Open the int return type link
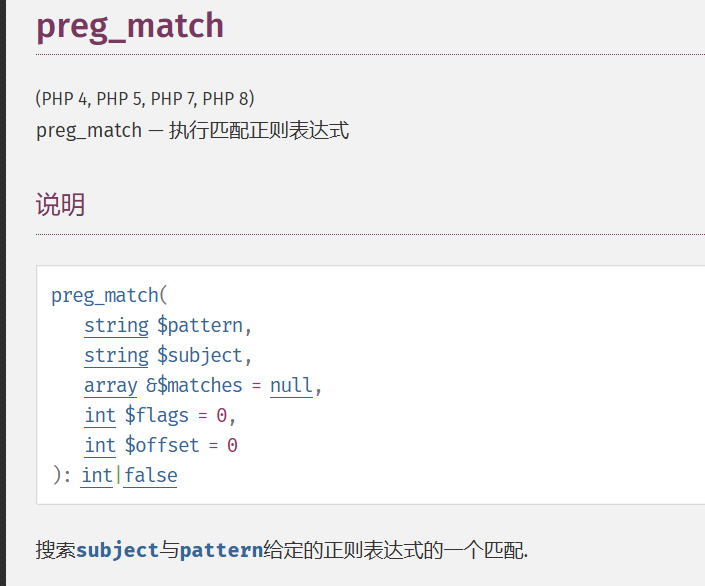705x586 pixels. [97, 475]
